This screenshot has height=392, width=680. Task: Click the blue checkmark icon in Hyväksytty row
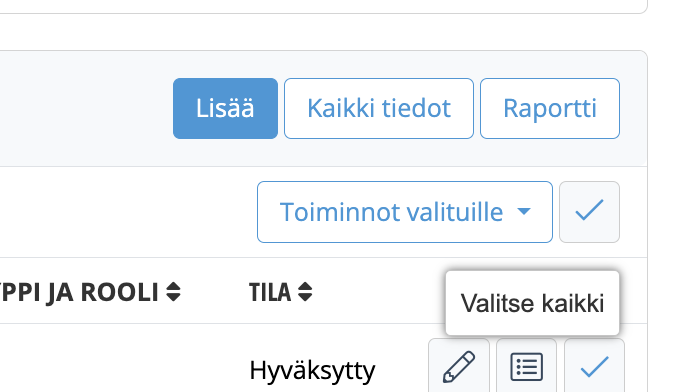pyautogui.click(x=595, y=367)
